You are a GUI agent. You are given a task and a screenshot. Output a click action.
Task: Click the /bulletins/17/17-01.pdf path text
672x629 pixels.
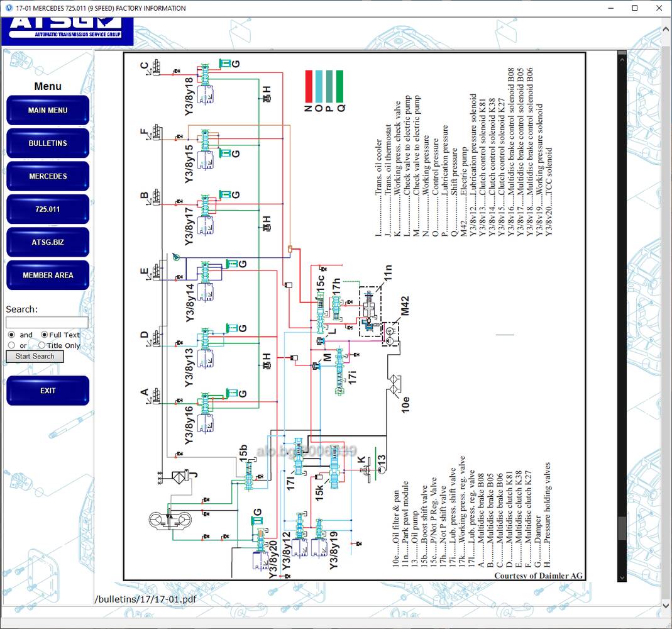click(145, 599)
